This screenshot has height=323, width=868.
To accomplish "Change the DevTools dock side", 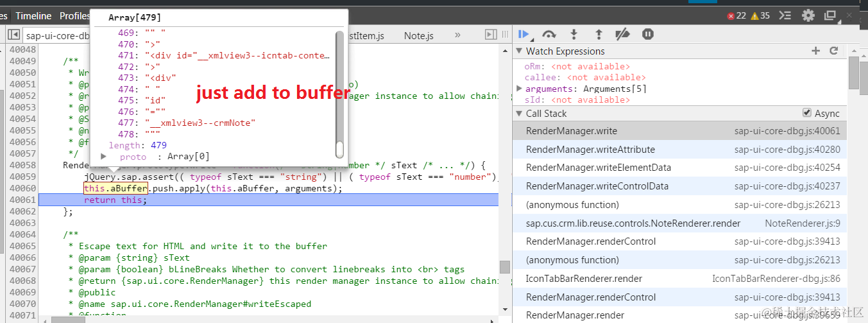I will click(830, 15).
